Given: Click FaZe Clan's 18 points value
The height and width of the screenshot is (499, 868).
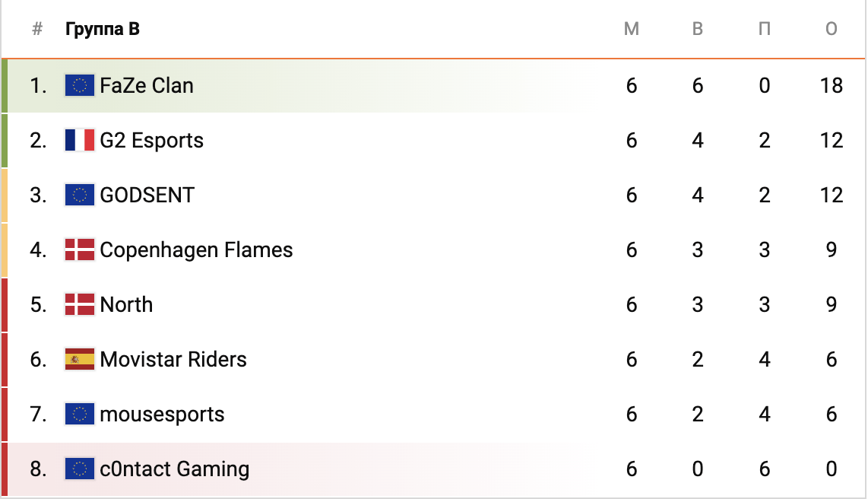Looking at the screenshot, I should [832, 85].
